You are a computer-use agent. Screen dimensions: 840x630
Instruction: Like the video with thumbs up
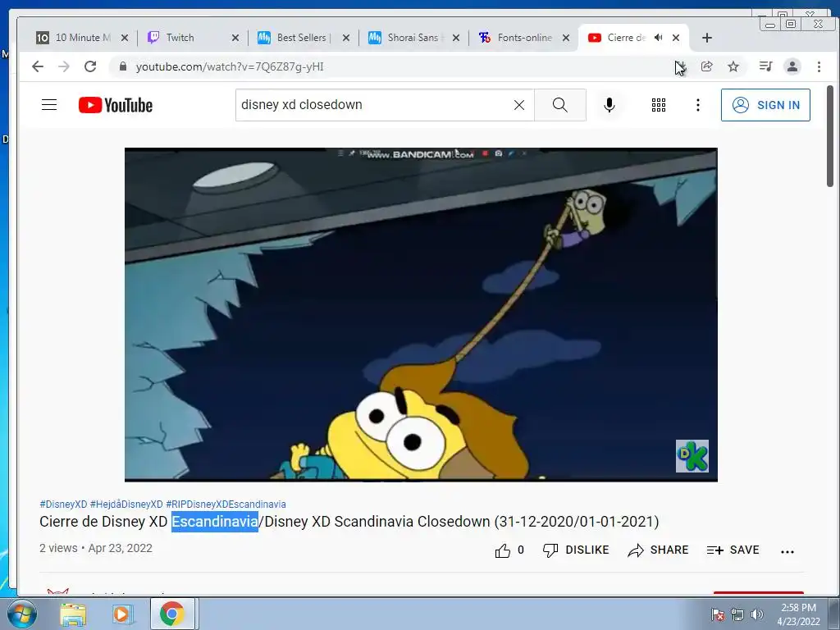pos(503,550)
